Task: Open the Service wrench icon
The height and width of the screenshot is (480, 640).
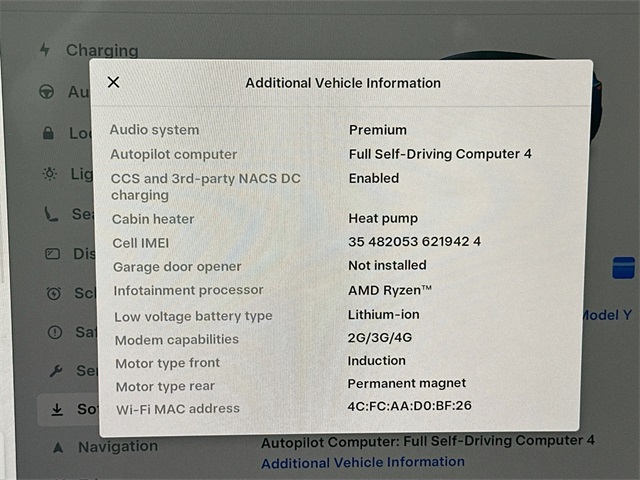Action: pyautogui.click(x=56, y=371)
